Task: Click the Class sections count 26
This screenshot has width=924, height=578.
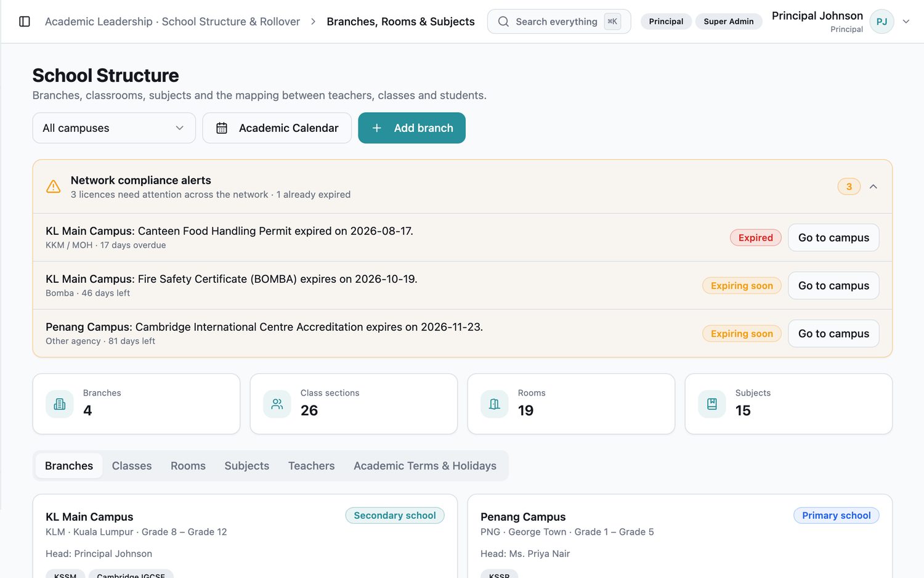Action: [309, 411]
